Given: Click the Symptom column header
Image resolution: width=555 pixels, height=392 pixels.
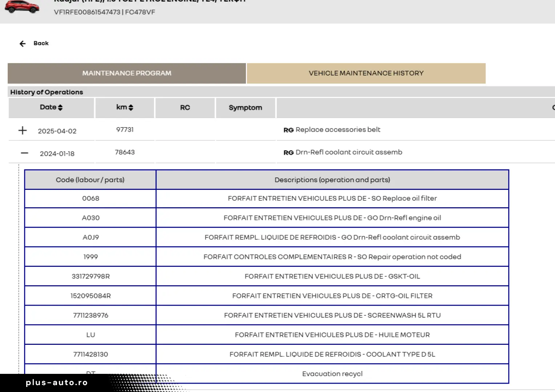Looking at the screenshot, I should tap(245, 108).
